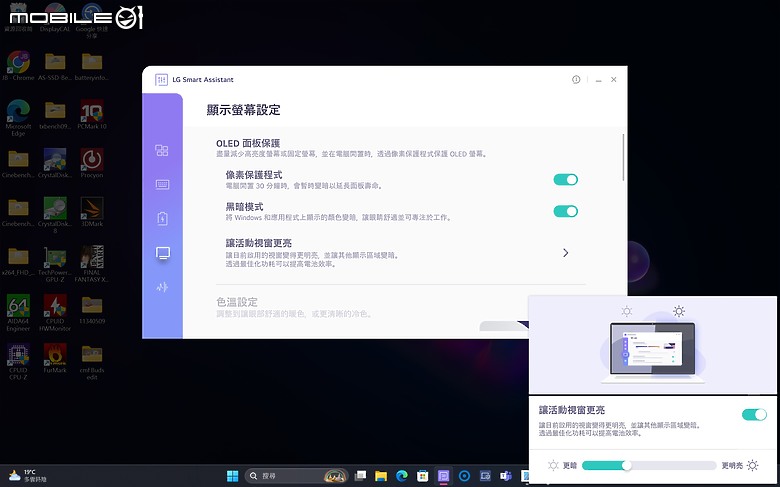Viewport: 780px width, 487px height.
Task: Toggle 黑暗模式 switch off
Action: (x=566, y=211)
